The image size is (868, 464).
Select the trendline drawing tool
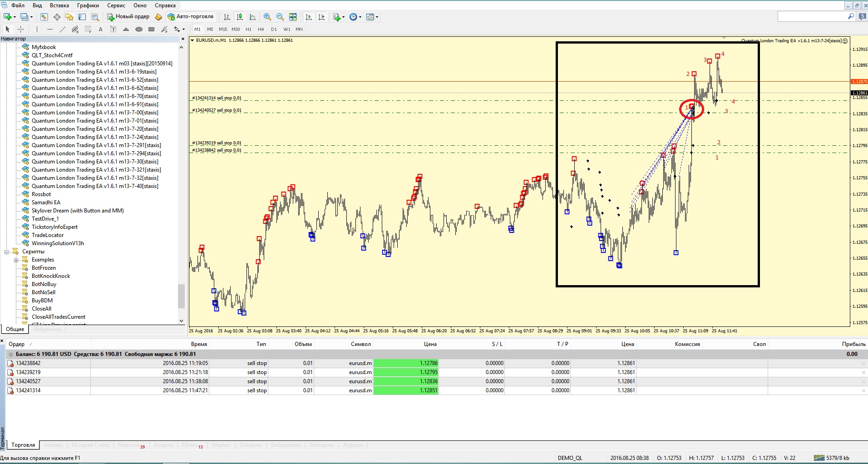pos(63,29)
